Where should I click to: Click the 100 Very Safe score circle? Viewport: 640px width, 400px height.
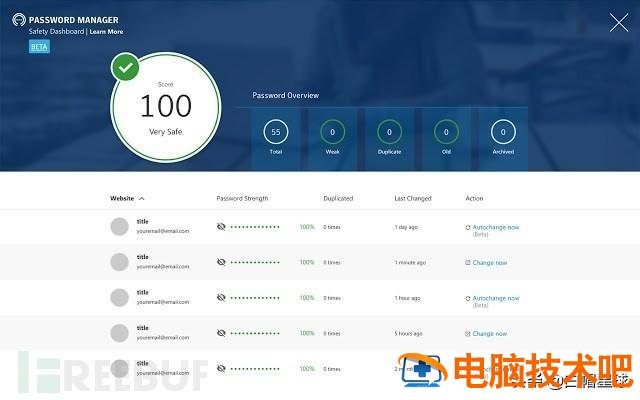pyautogui.click(x=166, y=108)
